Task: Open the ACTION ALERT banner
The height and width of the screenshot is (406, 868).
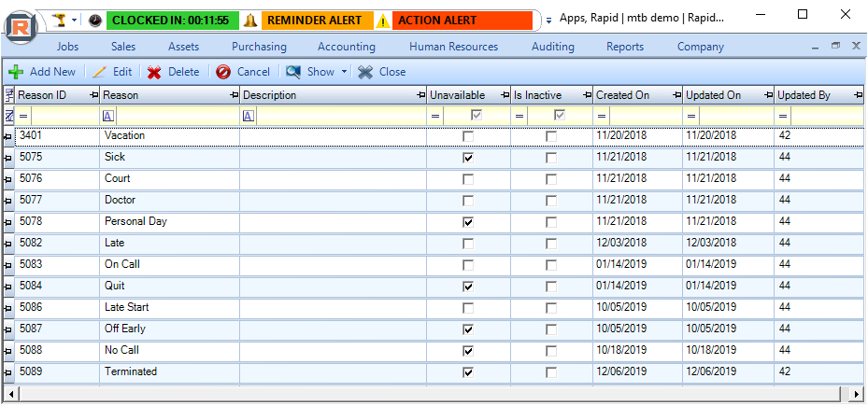Action: [462, 21]
